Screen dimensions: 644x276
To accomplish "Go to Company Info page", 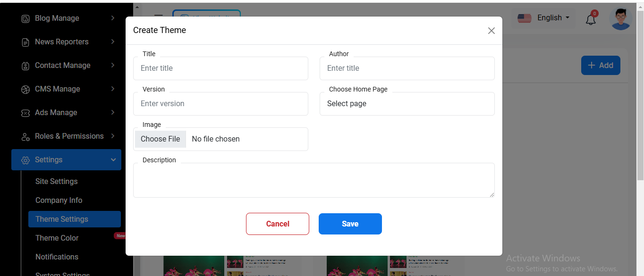I will 59,201.
